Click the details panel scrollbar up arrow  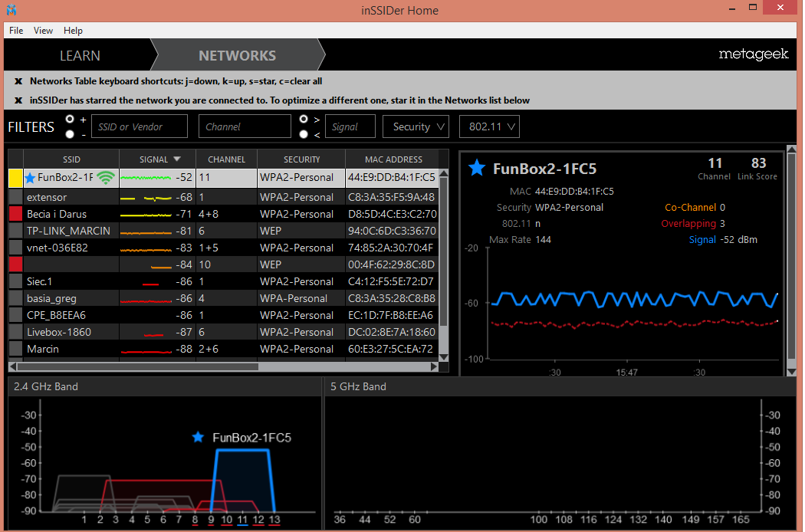click(791, 150)
